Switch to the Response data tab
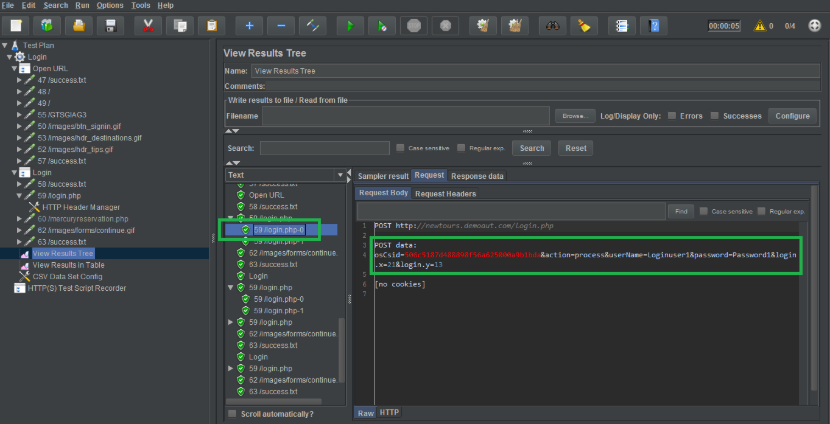Screen dimensions: 830x424 (478, 175)
